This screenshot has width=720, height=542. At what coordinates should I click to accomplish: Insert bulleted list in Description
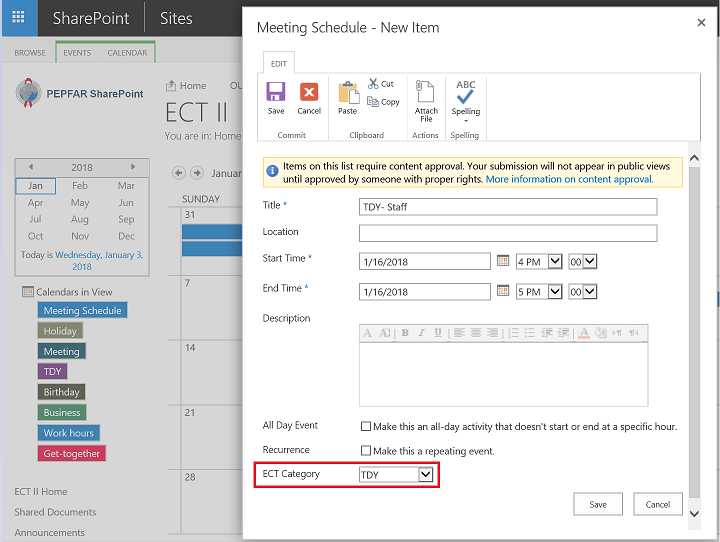point(529,333)
